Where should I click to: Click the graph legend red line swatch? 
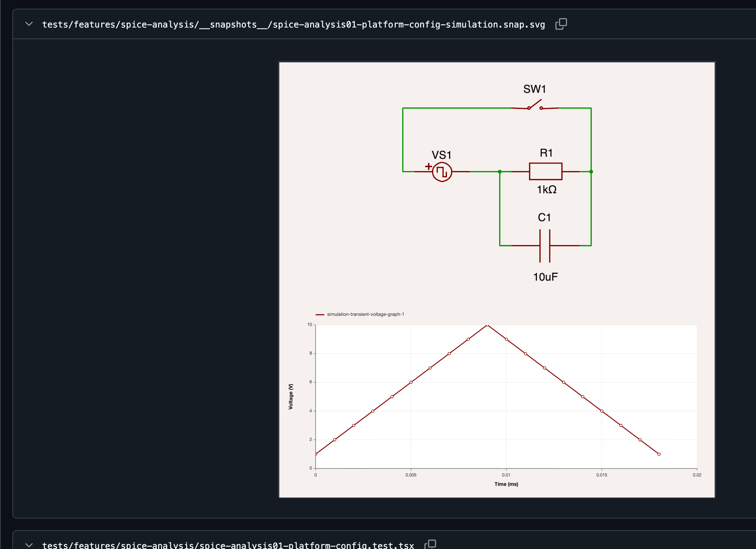pyautogui.click(x=320, y=314)
